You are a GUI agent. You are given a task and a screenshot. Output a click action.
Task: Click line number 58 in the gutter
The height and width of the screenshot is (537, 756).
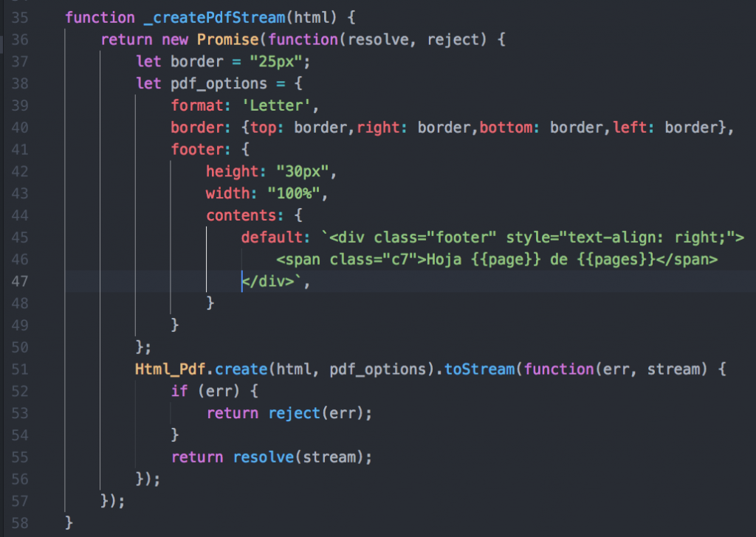[20, 523]
